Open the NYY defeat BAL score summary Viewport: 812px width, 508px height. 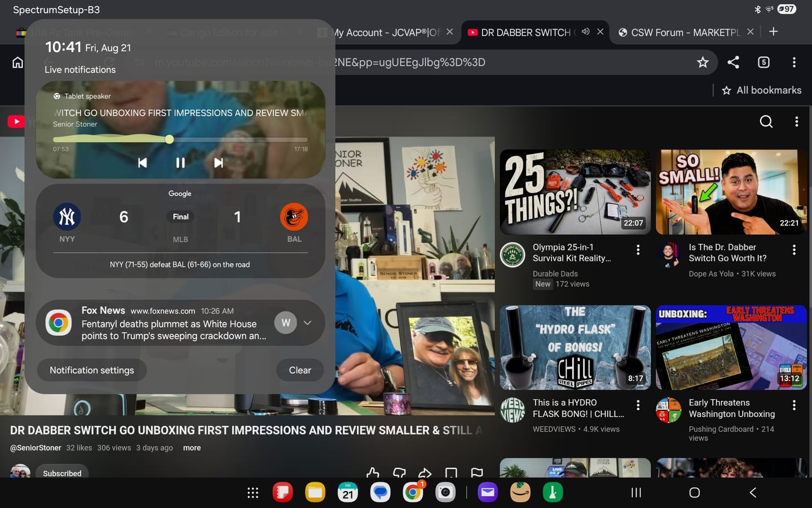pos(180,264)
